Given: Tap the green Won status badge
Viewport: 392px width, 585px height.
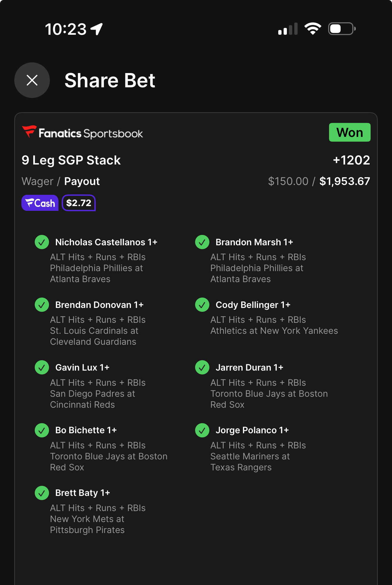Looking at the screenshot, I should (350, 132).
